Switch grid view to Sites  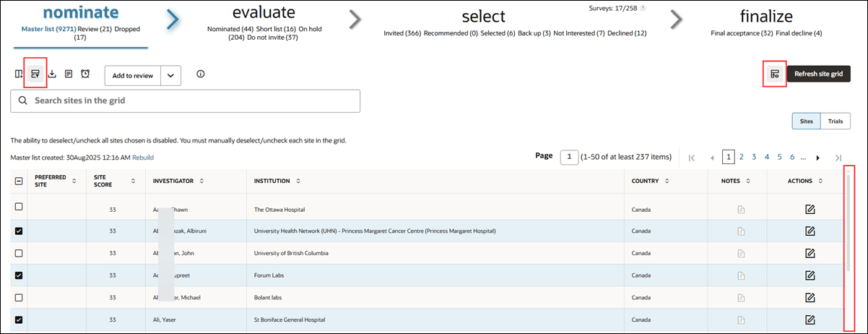tap(806, 121)
